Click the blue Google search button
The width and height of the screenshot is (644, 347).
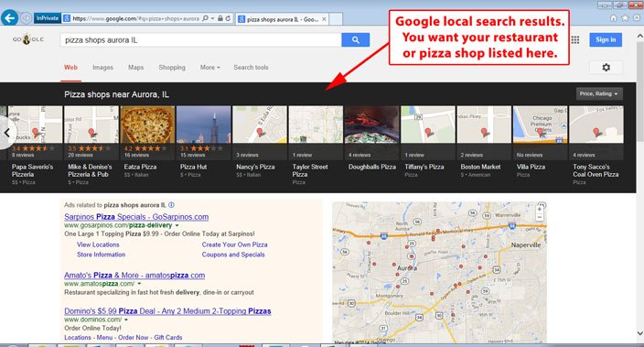click(x=356, y=40)
